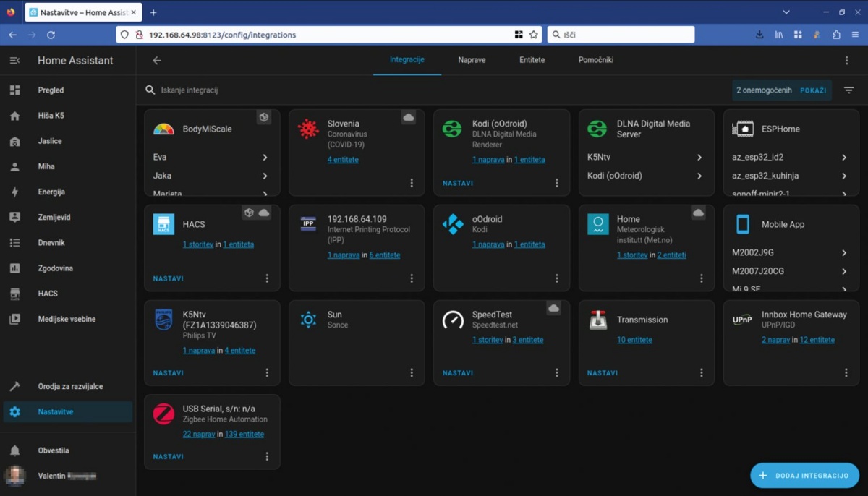Viewport: 868px width, 496px height.
Task: Open Firefox downloads panel
Action: click(759, 35)
